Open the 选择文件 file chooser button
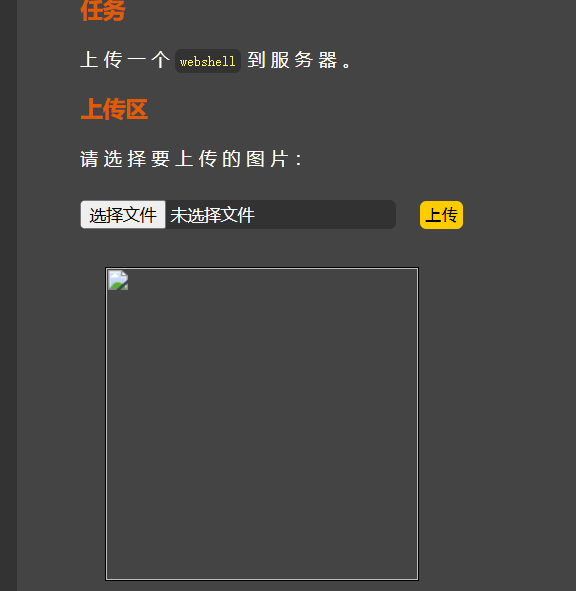Image resolution: width=576 pixels, height=591 pixels. pyautogui.click(x=123, y=215)
